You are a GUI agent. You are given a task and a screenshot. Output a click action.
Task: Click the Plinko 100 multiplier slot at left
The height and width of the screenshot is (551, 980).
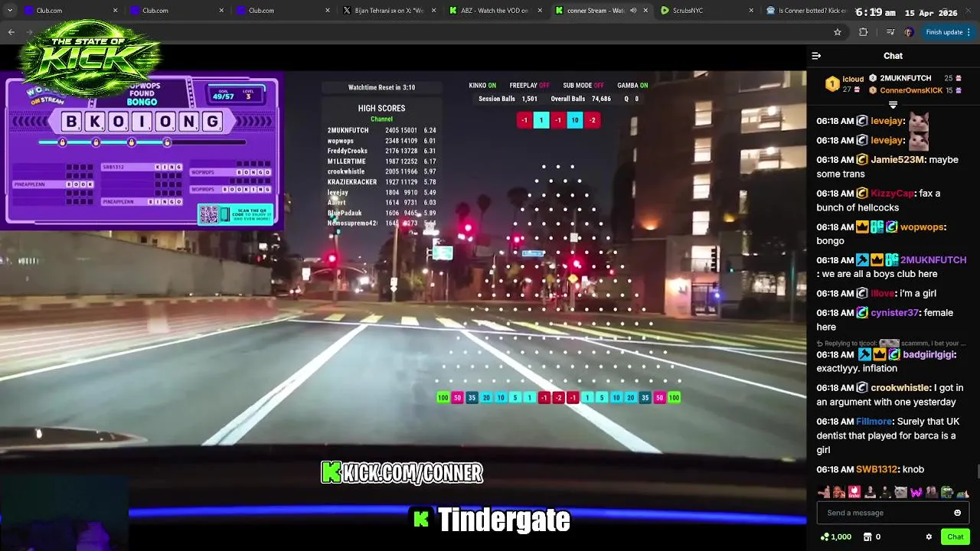tap(443, 398)
